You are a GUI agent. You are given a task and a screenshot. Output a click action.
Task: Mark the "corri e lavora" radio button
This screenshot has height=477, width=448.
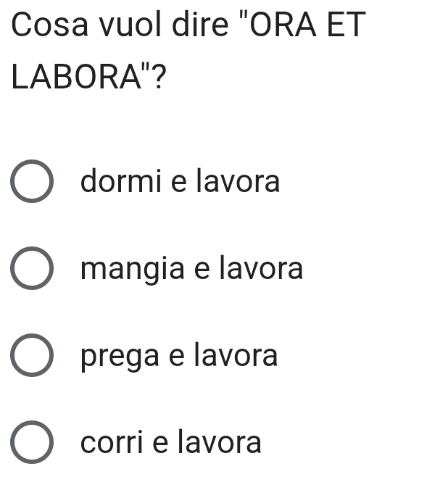click(32, 443)
